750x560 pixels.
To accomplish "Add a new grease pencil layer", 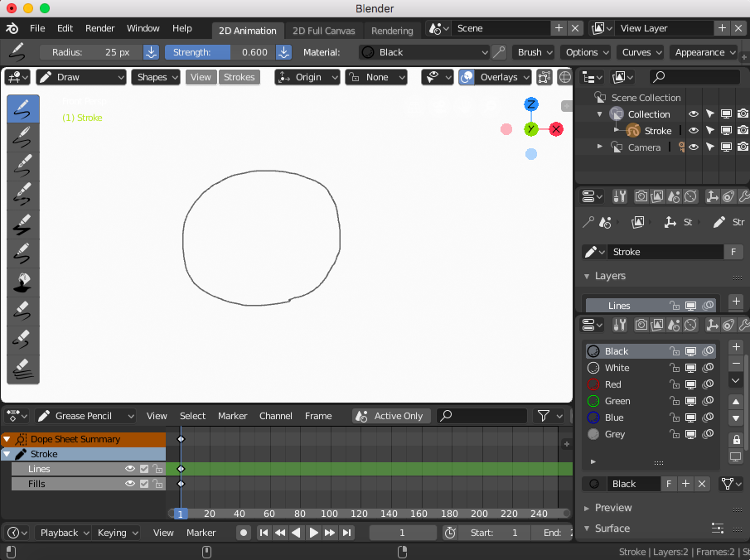I will pyautogui.click(x=736, y=302).
